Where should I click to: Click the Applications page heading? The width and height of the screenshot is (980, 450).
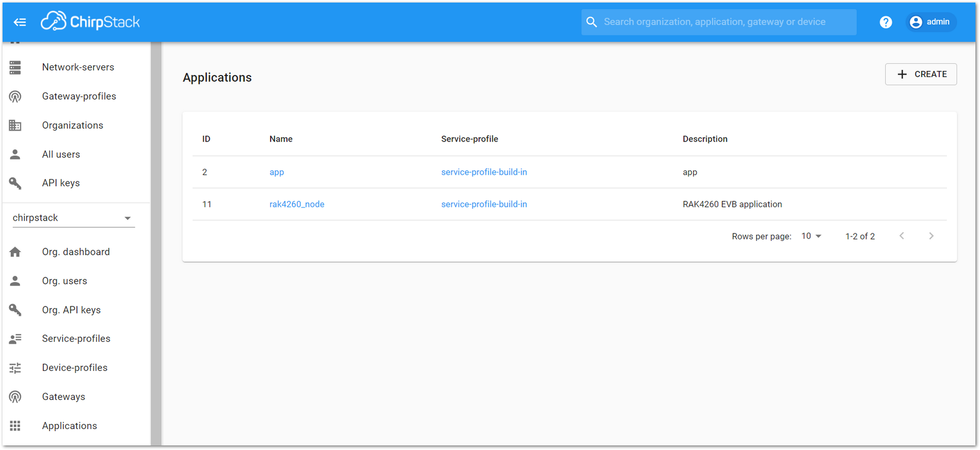[x=217, y=78]
